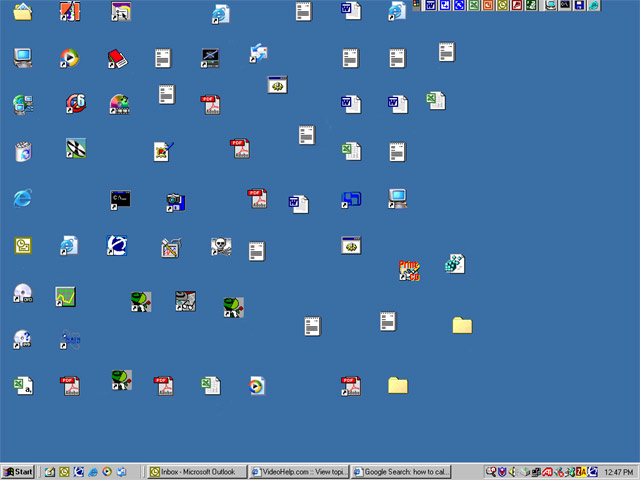
Task: Launch Outlook from the Office shortcut bar
Action: click(502, 5)
